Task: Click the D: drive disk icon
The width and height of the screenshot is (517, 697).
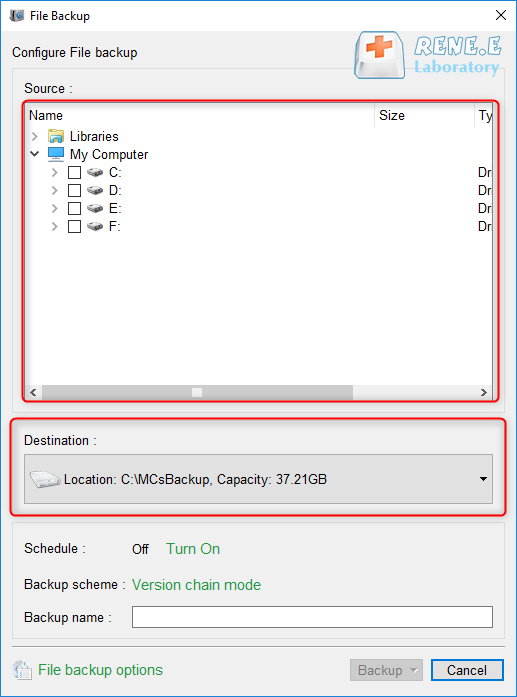Action: [x=95, y=190]
